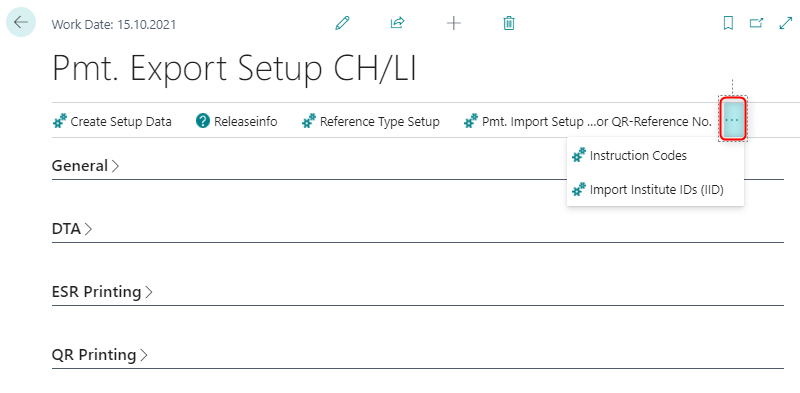This screenshot has width=800, height=393.
Task: Expand the General section
Action: pyautogui.click(x=85, y=166)
